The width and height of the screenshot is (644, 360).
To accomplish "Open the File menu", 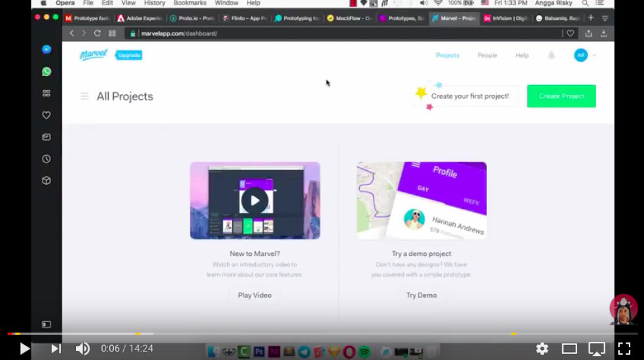I will (x=88, y=3).
